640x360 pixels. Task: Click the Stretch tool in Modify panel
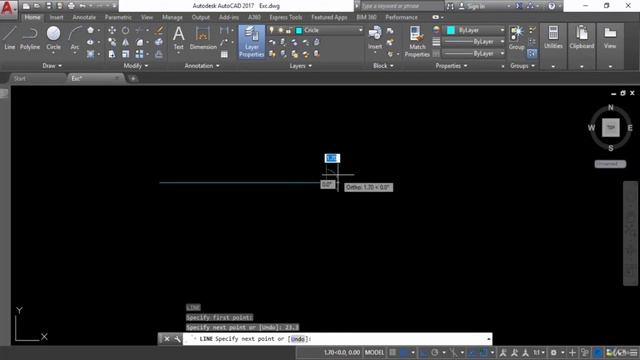(x=112, y=54)
